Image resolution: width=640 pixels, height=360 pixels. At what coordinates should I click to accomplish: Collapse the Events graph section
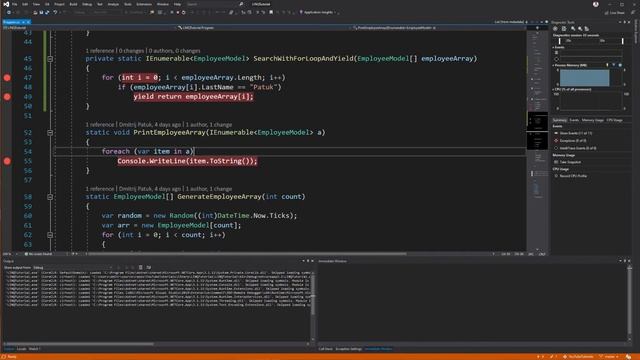click(x=553, y=47)
